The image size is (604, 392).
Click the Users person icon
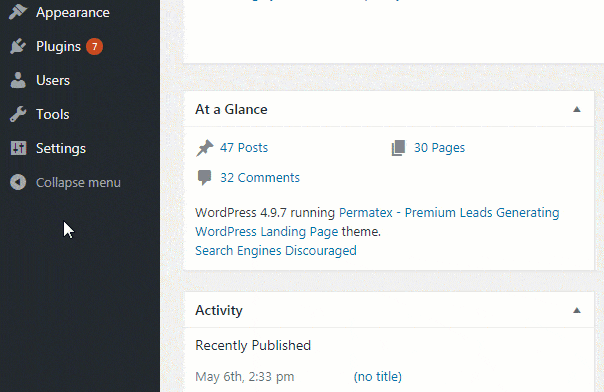(18, 80)
